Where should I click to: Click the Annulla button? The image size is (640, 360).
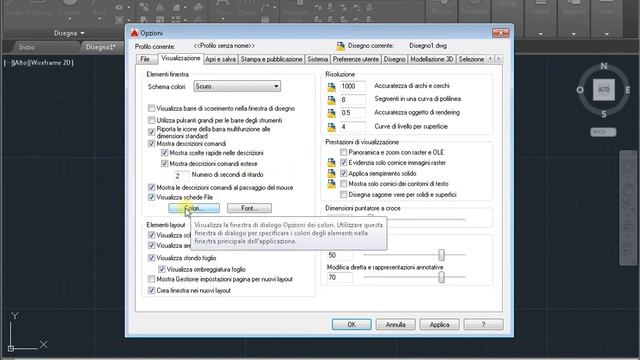396,324
